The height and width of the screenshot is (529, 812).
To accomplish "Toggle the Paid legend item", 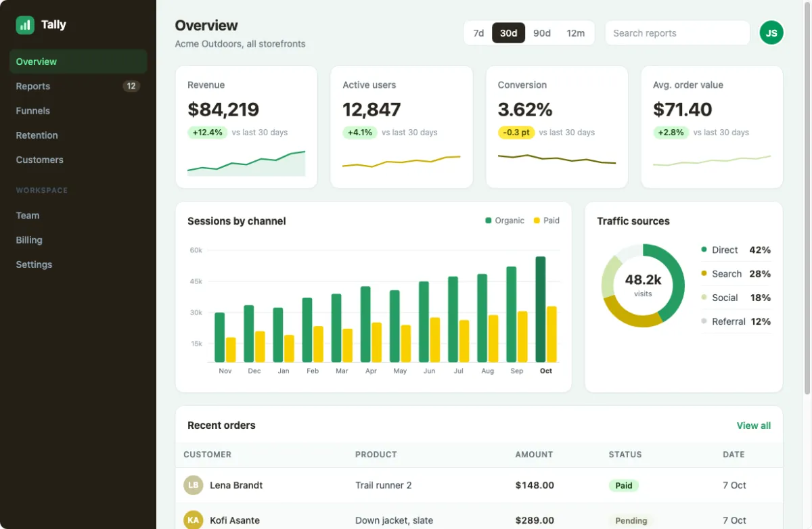I will pyautogui.click(x=547, y=221).
